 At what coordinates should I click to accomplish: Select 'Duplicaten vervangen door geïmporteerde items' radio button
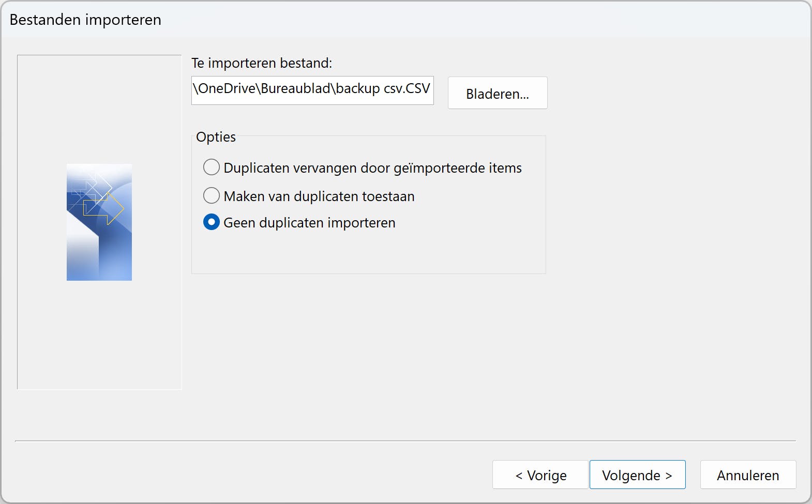212,167
